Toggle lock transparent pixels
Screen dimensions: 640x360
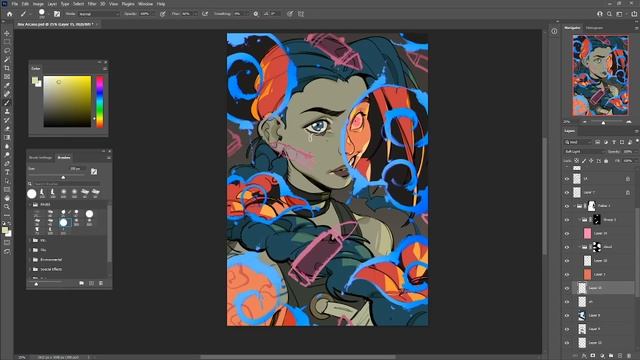[x=577, y=161]
